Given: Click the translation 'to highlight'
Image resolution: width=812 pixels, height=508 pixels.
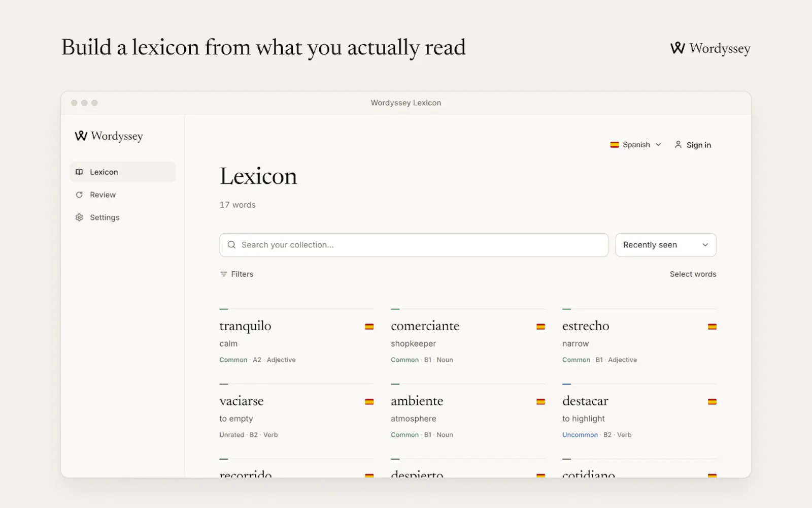Looking at the screenshot, I should [584, 419].
